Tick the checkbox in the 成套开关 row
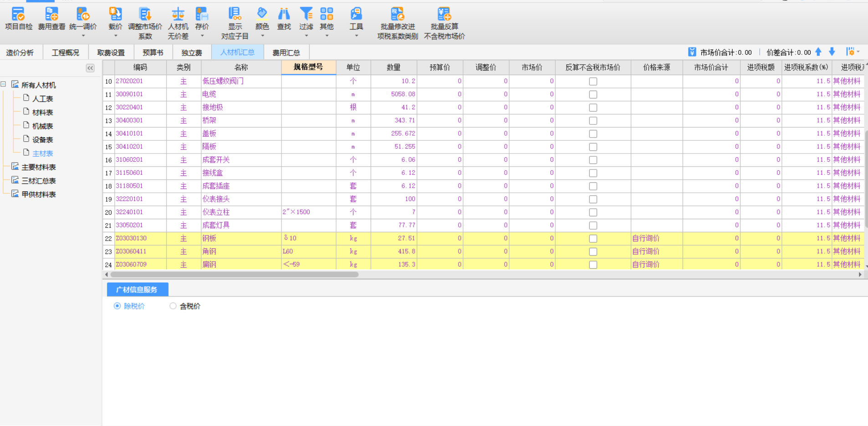This screenshot has height=426, width=868. tap(593, 160)
